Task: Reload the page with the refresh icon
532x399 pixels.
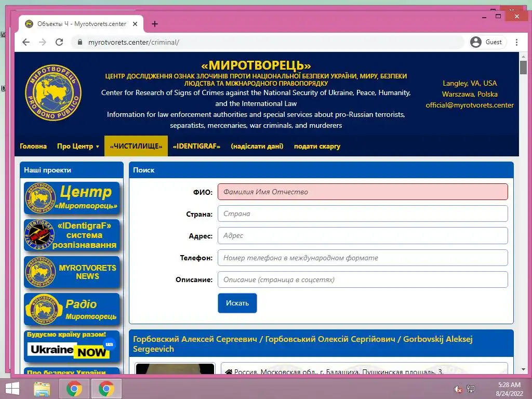Action: pyautogui.click(x=59, y=42)
